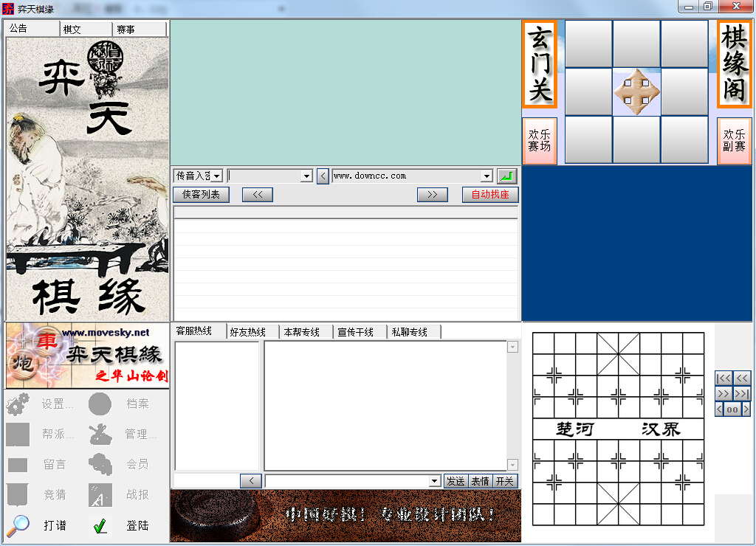Enter the 玄门关 room

tap(538, 66)
